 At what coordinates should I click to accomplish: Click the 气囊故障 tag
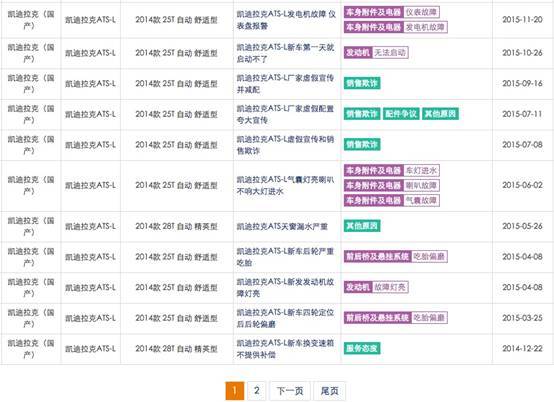[421, 201]
